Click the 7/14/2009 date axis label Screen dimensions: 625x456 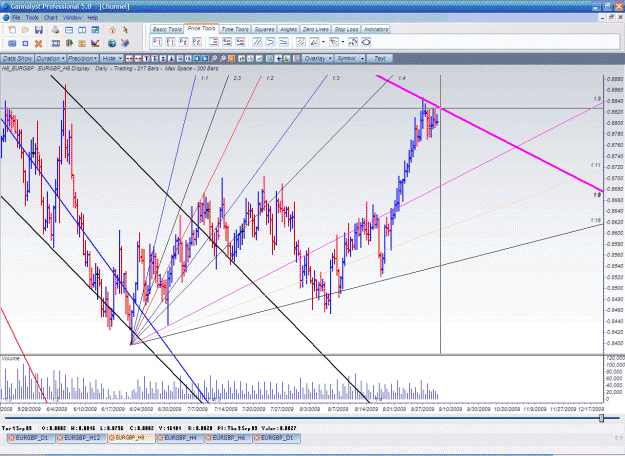coord(226,409)
